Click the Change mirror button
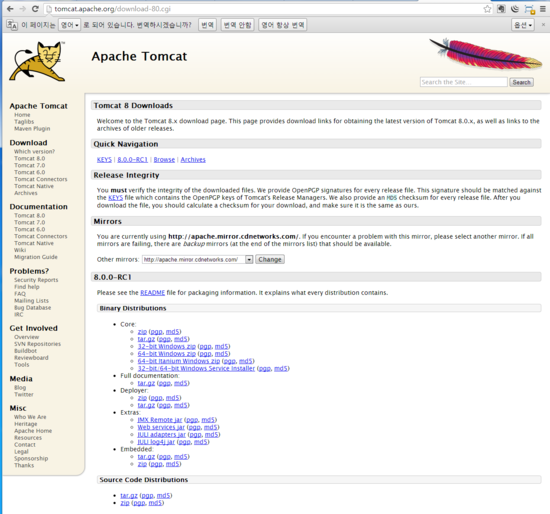550x514 pixels. (x=270, y=260)
